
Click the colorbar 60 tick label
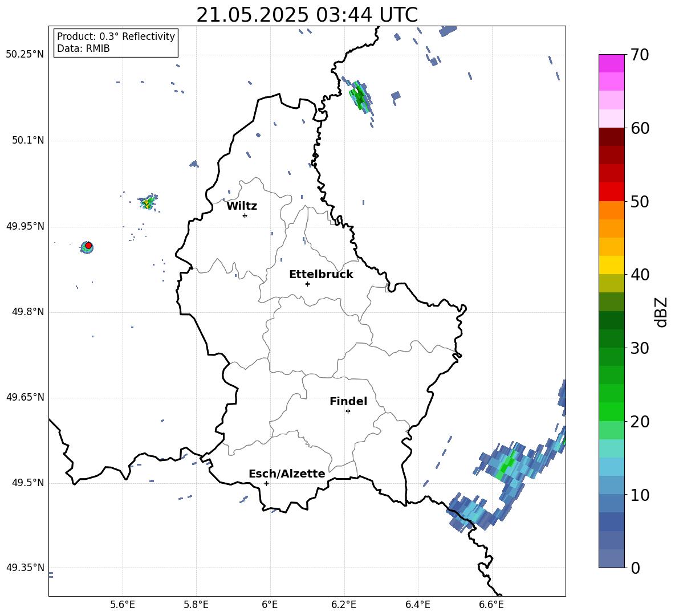click(x=640, y=128)
